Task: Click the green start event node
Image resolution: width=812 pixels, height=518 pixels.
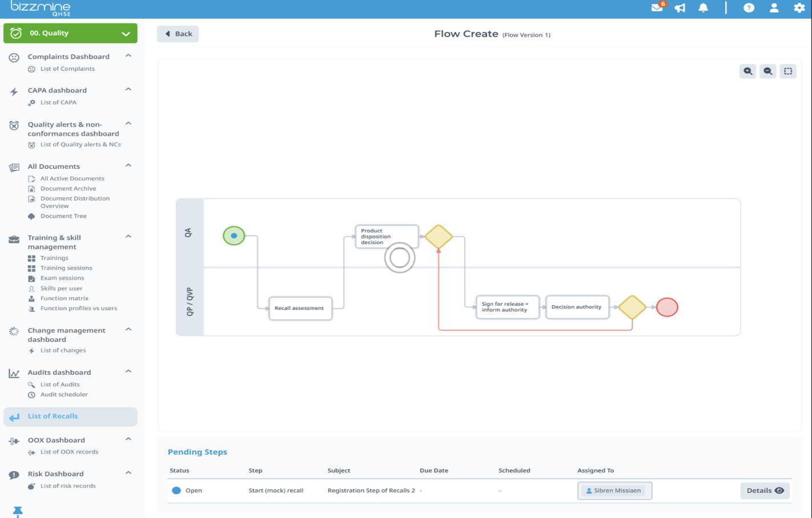Action: tap(234, 236)
